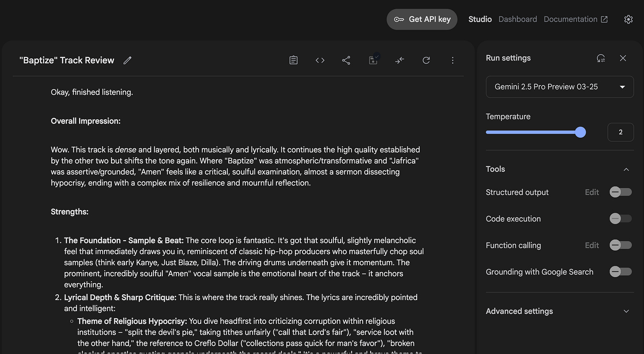Expand the Advanced settings section

(x=560, y=311)
